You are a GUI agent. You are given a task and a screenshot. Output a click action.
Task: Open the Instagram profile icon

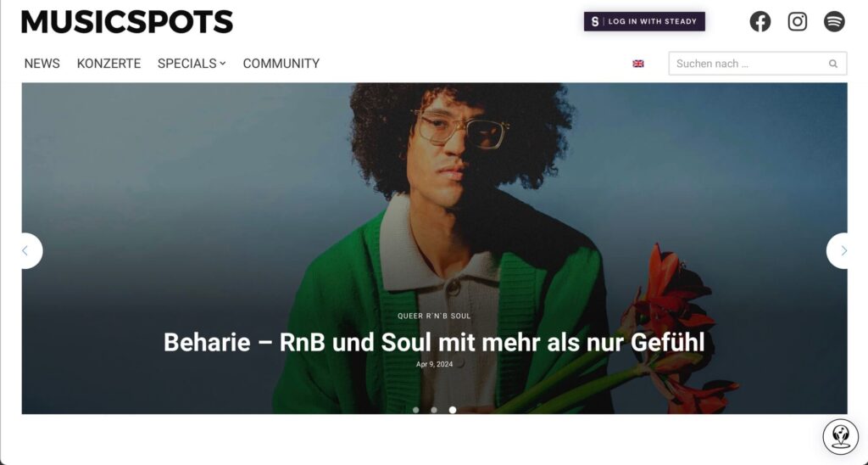pos(797,21)
